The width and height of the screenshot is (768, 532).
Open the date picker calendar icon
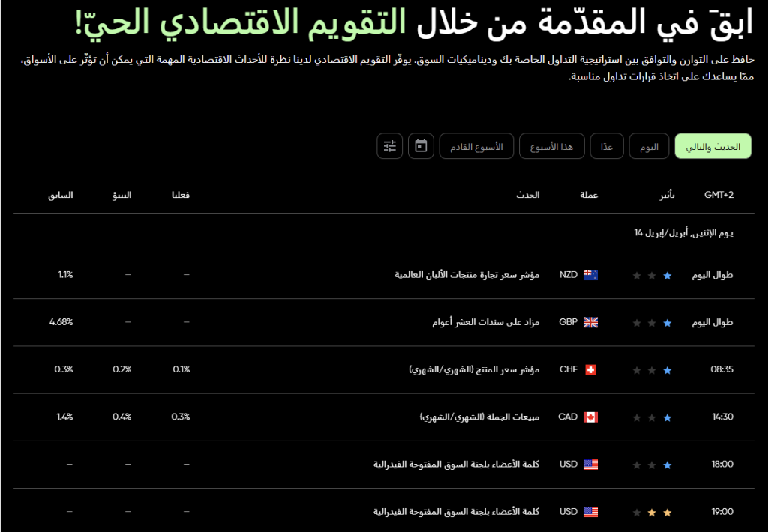pos(421,146)
